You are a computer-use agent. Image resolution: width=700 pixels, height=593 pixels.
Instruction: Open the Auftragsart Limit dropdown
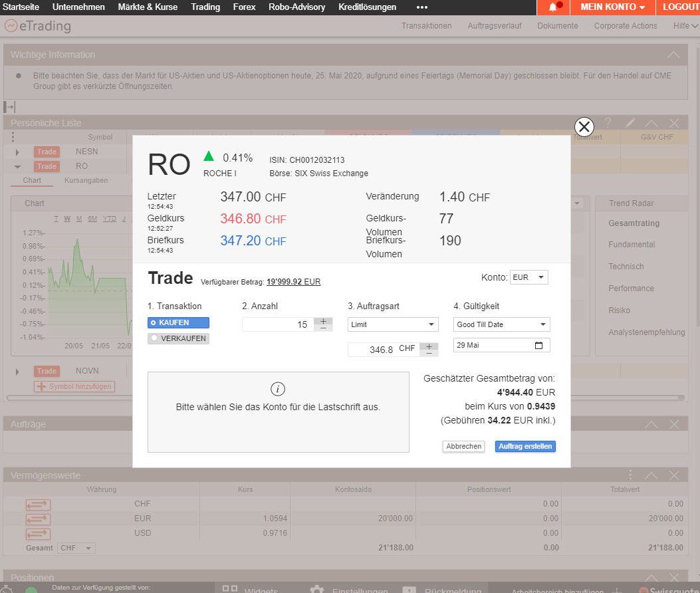tap(393, 324)
